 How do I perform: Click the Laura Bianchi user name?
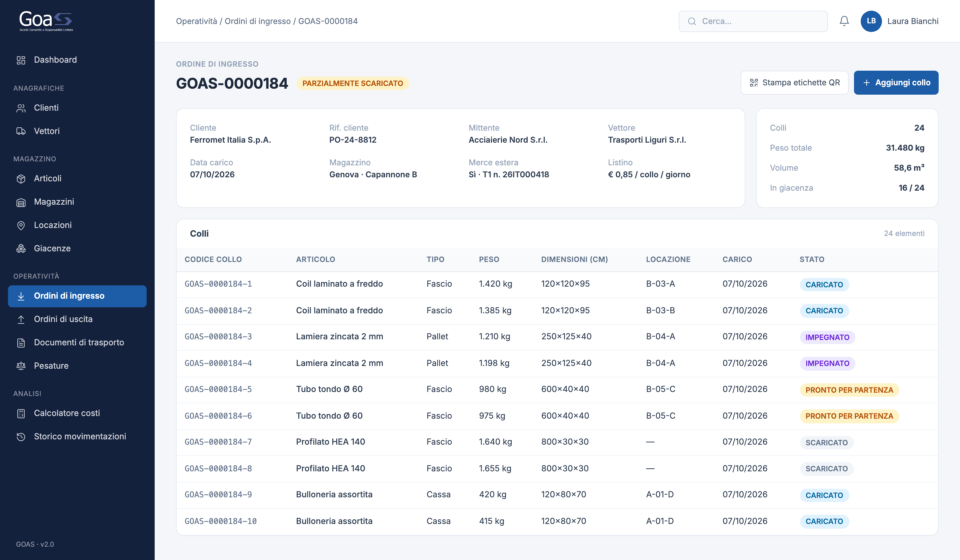(913, 21)
